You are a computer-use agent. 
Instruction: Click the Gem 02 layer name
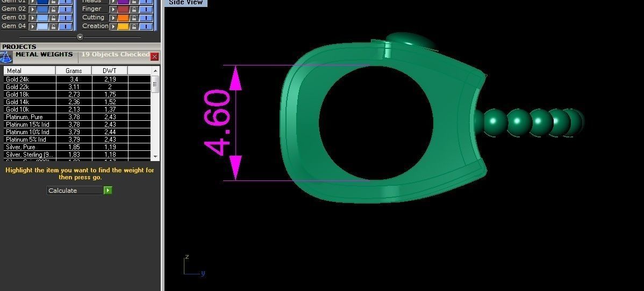pyautogui.click(x=13, y=9)
